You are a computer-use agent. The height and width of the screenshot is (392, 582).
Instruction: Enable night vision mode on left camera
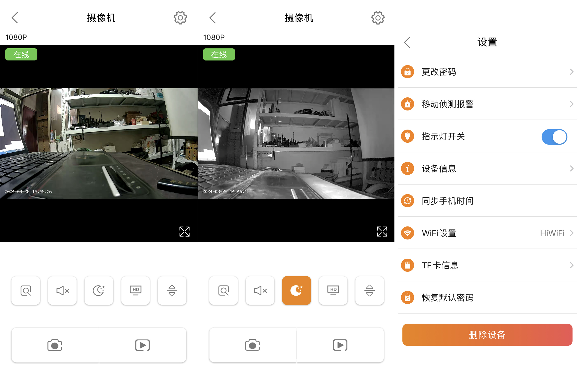[99, 291]
